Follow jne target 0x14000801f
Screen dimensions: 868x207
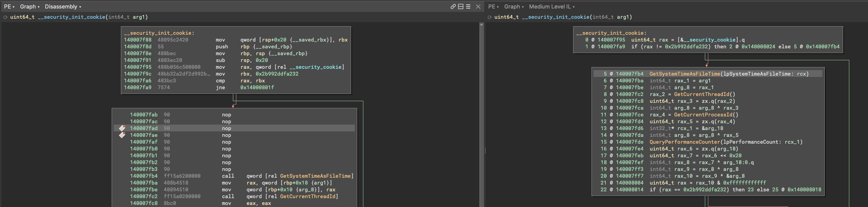pos(257,87)
